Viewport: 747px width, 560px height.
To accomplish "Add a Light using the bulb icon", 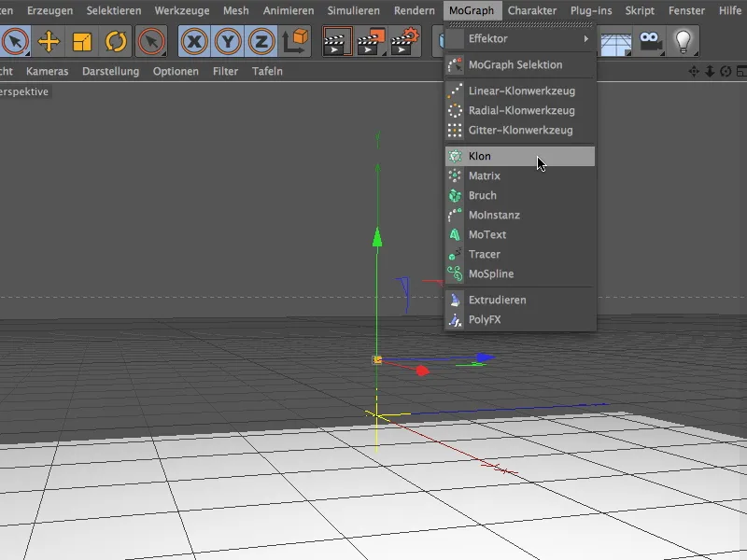I will pyautogui.click(x=686, y=41).
